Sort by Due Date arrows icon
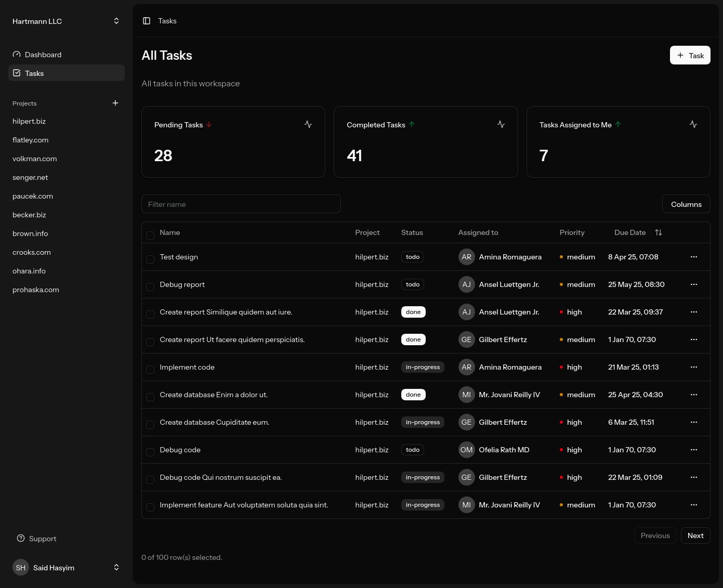 click(x=659, y=232)
